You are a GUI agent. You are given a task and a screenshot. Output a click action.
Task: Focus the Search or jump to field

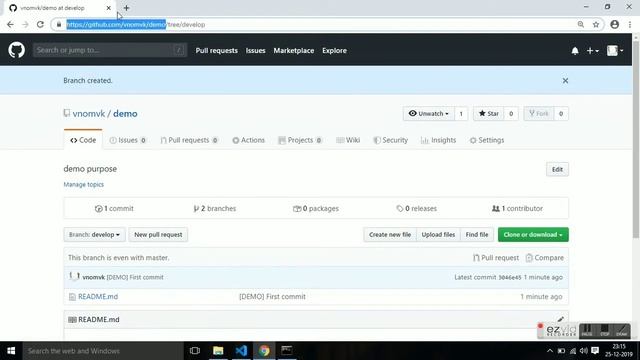click(x=110, y=50)
